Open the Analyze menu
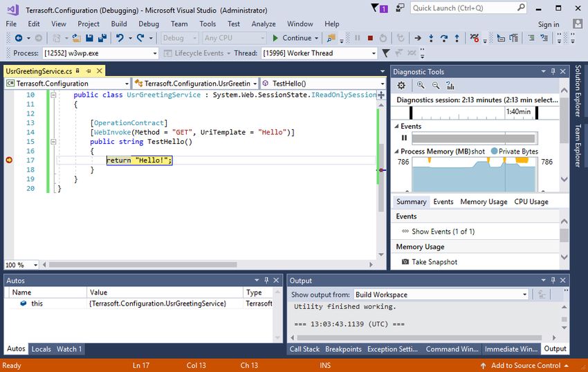This screenshot has height=372, width=588. click(264, 24)
